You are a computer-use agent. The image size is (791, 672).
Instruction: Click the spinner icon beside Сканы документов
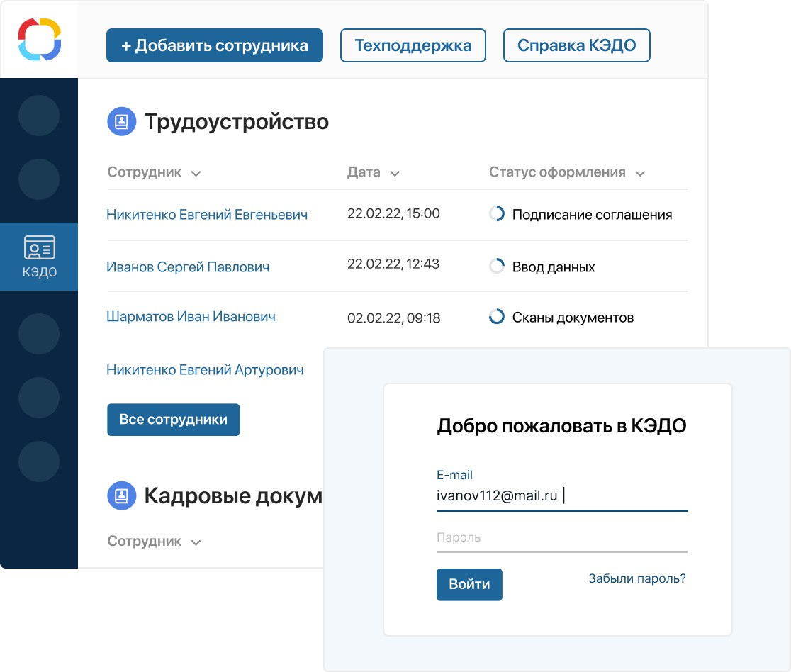(x=496, y=318)
